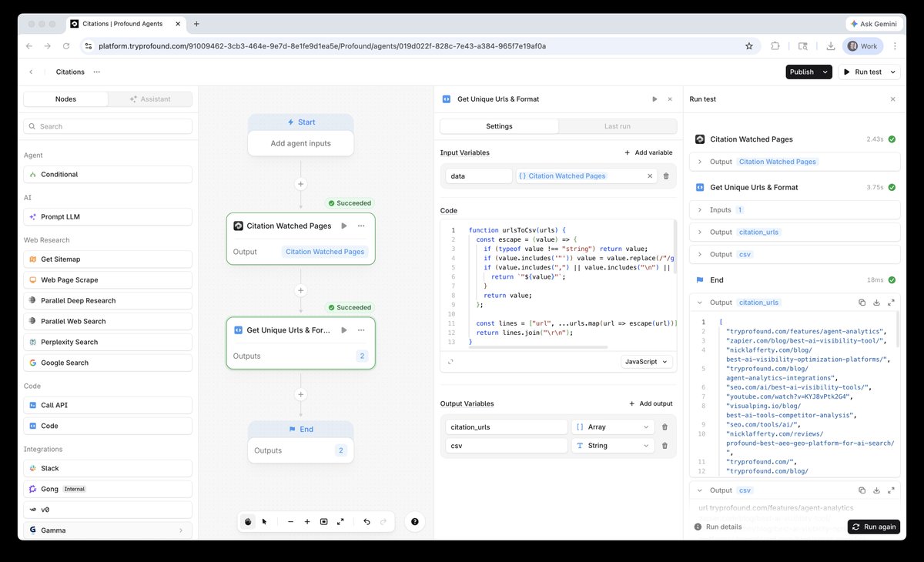Open the help question mark button
Image resolution: width=924 pixels, height=562 pixels.
click(x=415, y=522)
